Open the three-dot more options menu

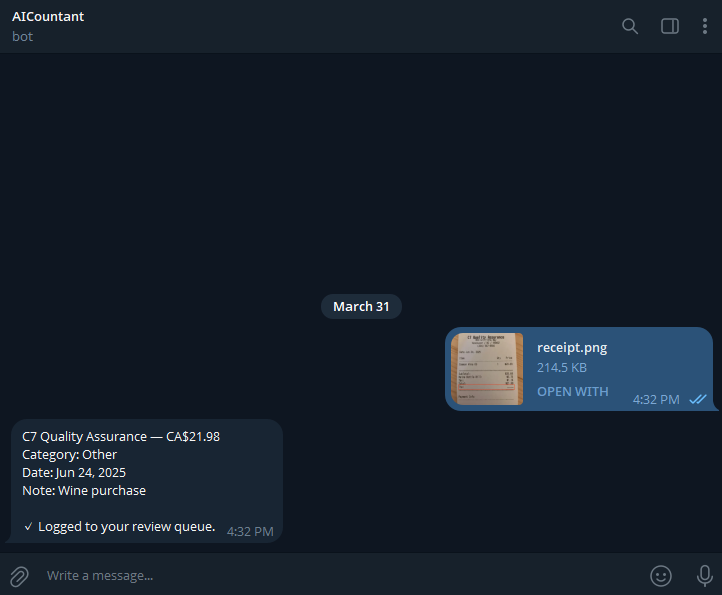705,26
